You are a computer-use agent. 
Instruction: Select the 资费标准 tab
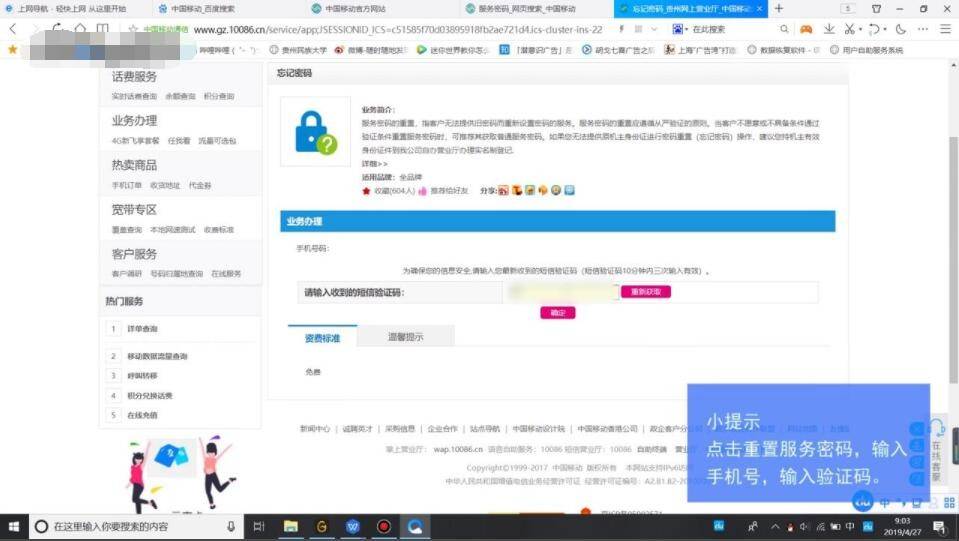[x=322, y=337]
